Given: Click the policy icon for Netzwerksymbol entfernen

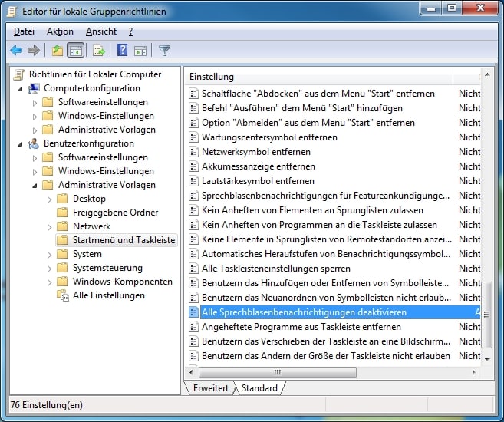Looking at the screenshot, I should coord(193,152).
